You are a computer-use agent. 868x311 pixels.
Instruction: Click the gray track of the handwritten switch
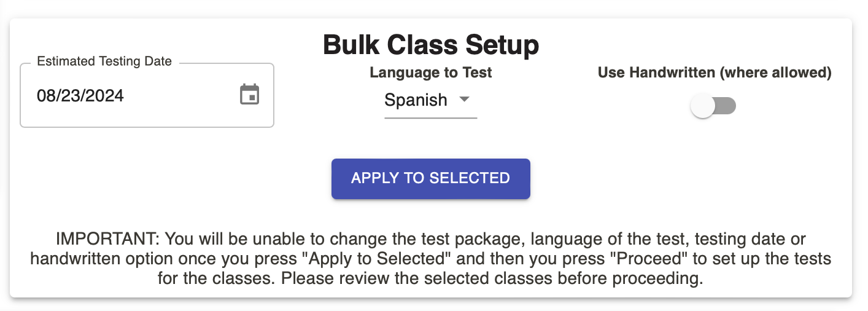tap(726, 106)
